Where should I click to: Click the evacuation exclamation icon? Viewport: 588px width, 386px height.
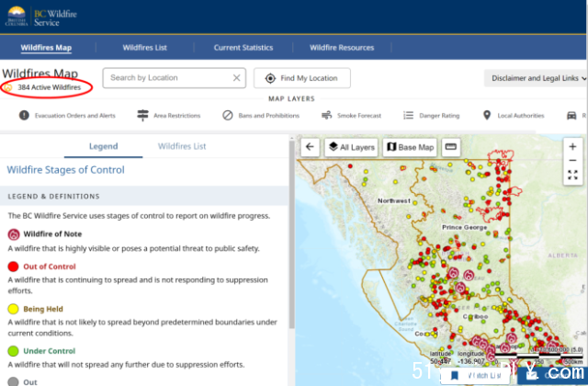coord(24,115)
